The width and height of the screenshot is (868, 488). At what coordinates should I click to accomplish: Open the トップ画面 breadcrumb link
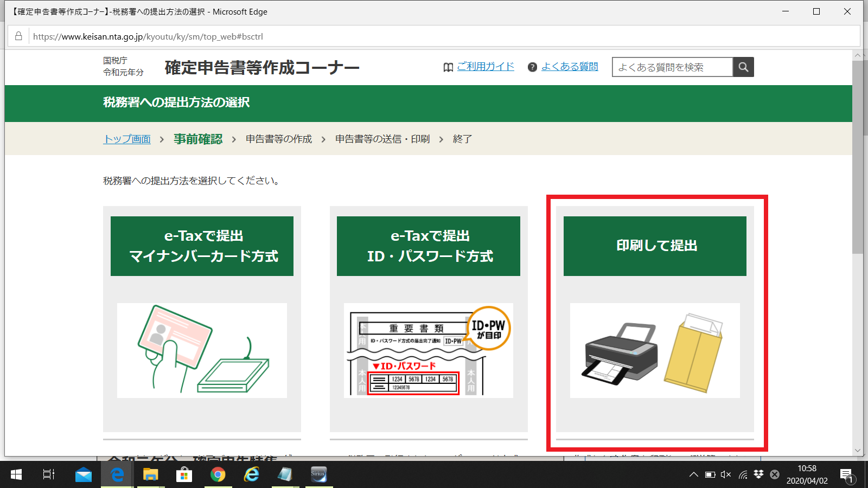click(x=127, y=139)
